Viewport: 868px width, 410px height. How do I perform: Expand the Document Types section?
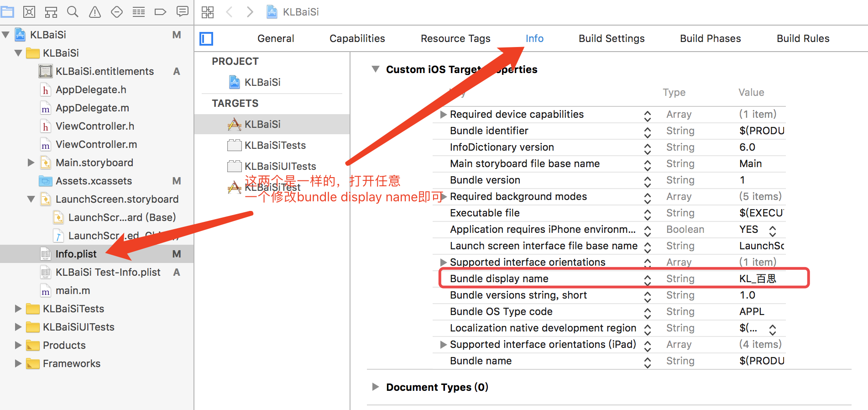click(x=376, y=387)
